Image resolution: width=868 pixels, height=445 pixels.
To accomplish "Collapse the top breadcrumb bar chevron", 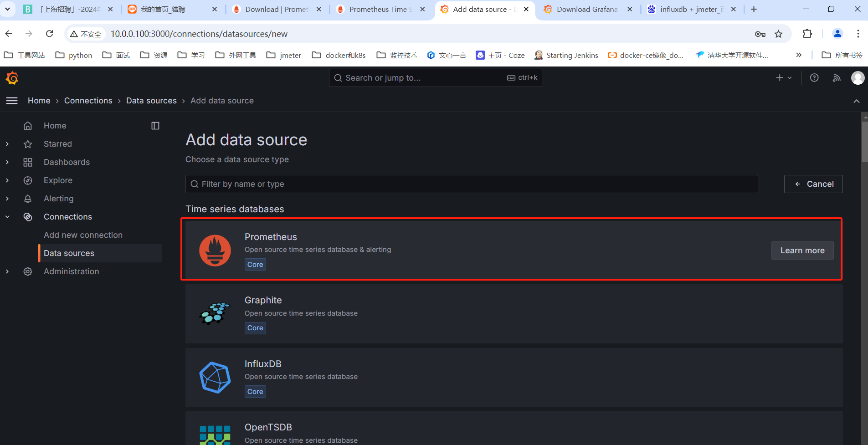I will [x=857, y=101].
